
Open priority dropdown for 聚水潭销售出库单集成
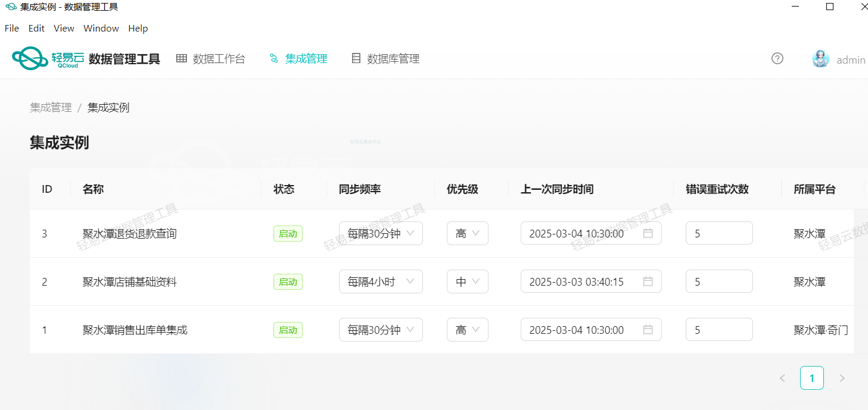[x=468, y=330]
